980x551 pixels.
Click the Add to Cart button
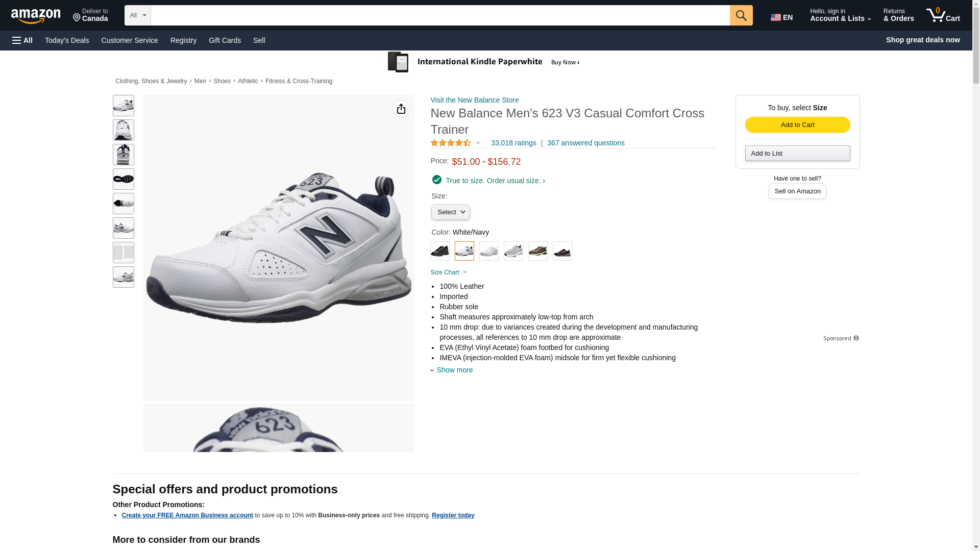pyautogui.click(x=797, y=125)
